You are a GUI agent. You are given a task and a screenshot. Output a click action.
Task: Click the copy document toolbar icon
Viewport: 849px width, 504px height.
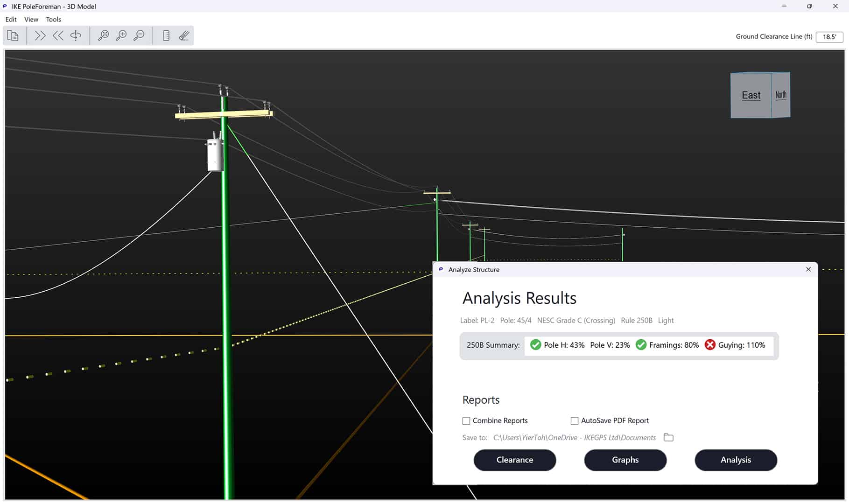point(13,36)
